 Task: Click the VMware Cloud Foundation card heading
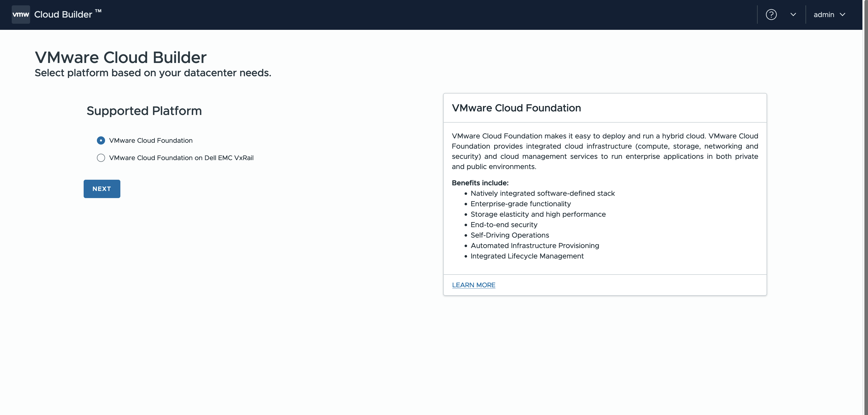click(516, 108)
